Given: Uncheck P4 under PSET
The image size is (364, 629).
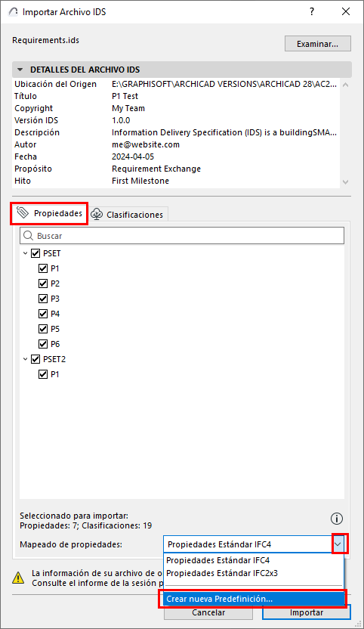Looking at the screenshot, I should pos(43,314).
